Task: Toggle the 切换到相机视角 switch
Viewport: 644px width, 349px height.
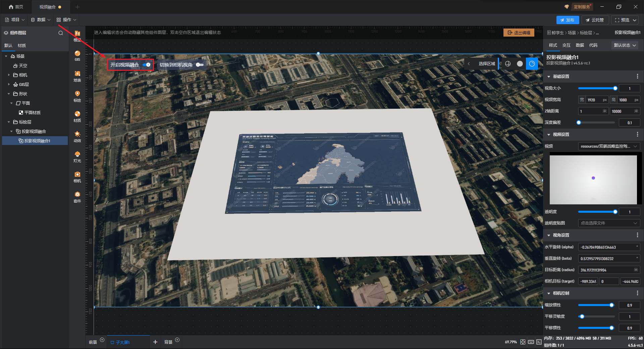Action: [x=200, y=65]
